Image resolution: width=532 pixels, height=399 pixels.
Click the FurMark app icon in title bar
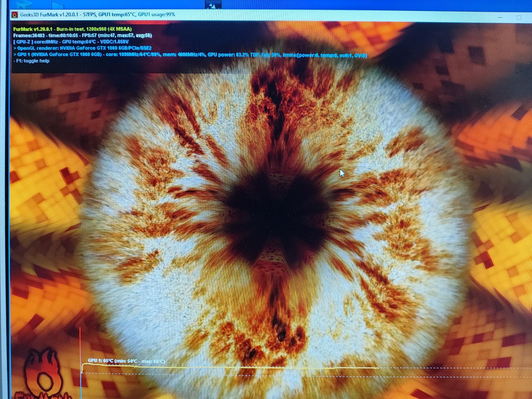coord(15,15)
